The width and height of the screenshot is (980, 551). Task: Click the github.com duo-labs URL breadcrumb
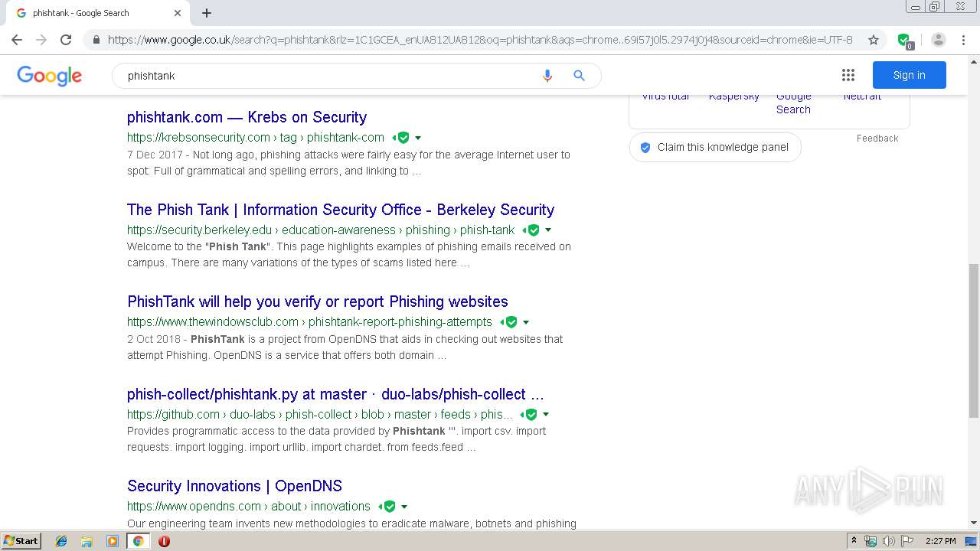point(320,414)
